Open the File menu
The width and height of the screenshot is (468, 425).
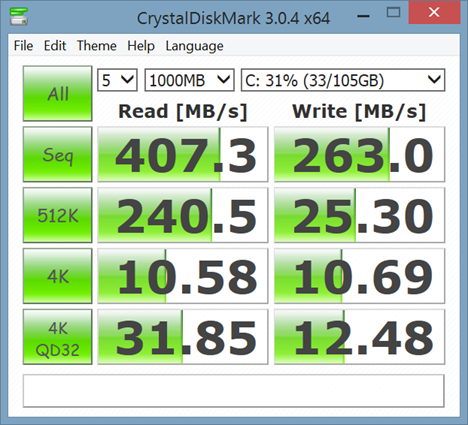click(23, 46)
